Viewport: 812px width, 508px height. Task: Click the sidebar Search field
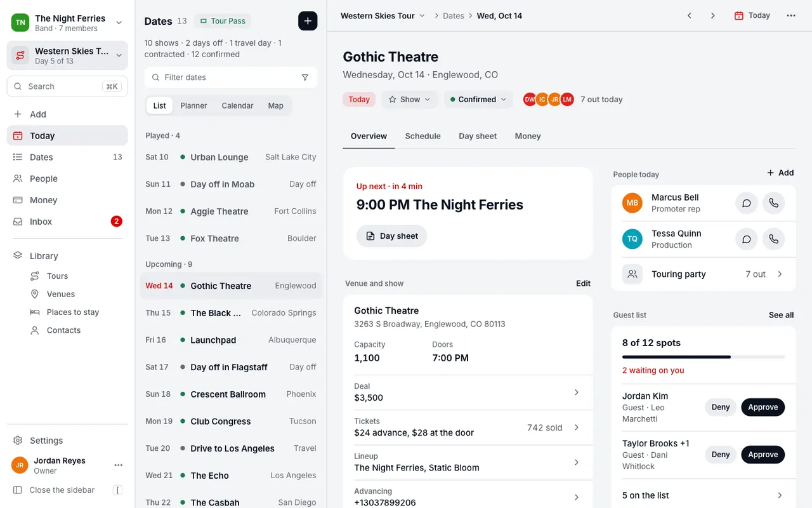click(x=67, y=86)
